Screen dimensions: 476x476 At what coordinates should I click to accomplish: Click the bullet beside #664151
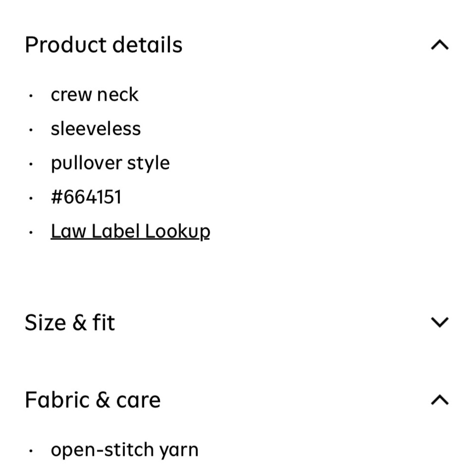coord(30,198)
